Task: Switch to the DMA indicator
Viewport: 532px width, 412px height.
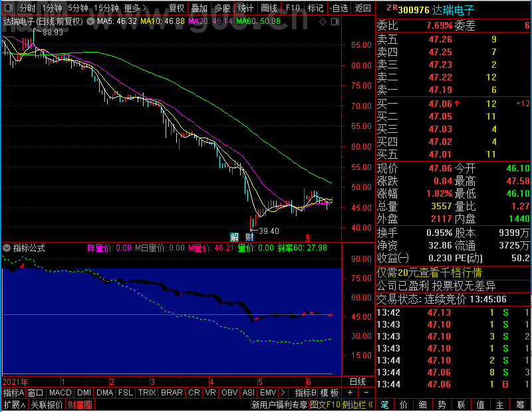Action: 105,393
